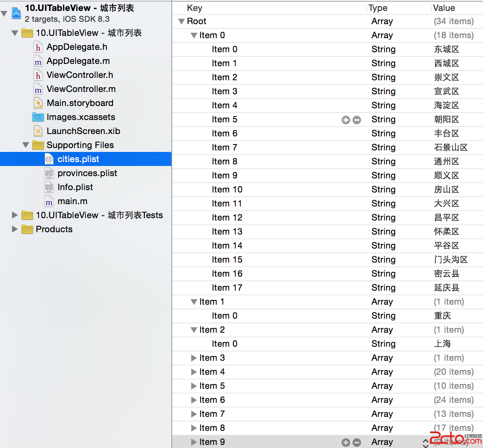
Task: Click the AppDelegate.m file icon
Action: pos(38,61)
